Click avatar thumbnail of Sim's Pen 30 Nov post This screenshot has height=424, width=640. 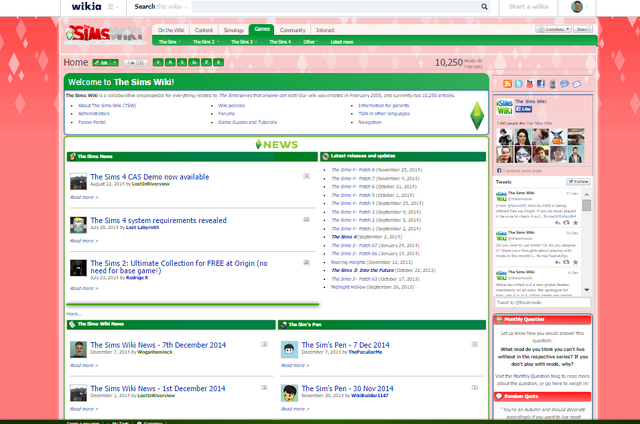click(289, 393)
